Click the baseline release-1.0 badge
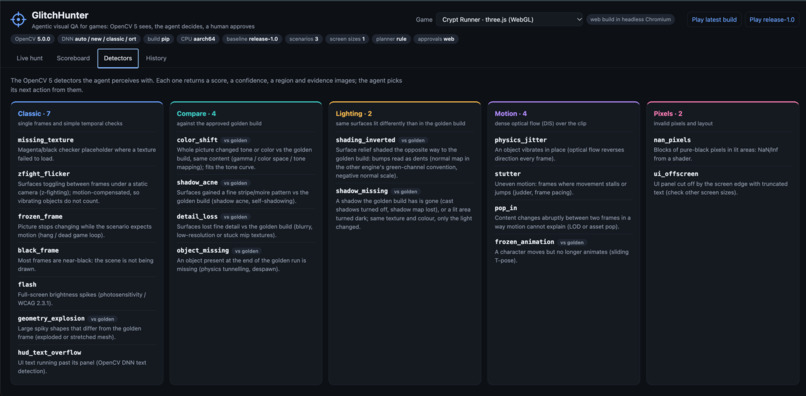The image size is (806, 396). [252, 39]
